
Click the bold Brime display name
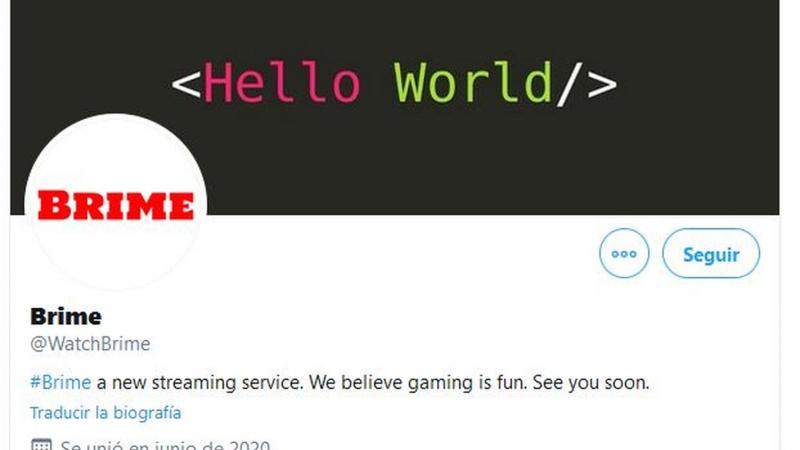(x=66, y=316)
